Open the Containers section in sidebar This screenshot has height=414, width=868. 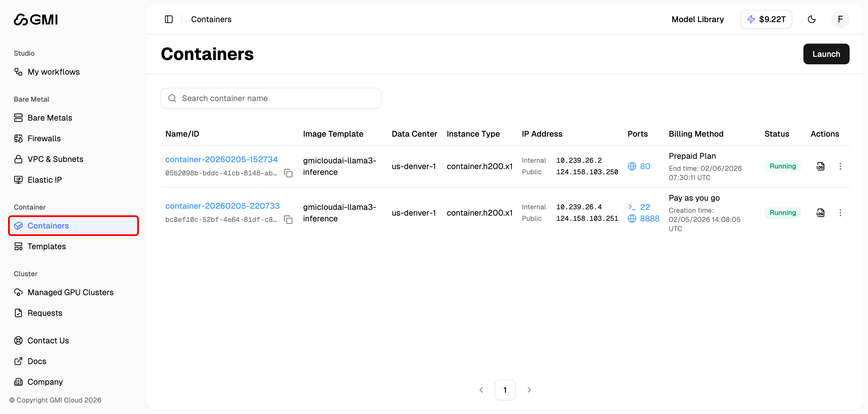(48, 226)
